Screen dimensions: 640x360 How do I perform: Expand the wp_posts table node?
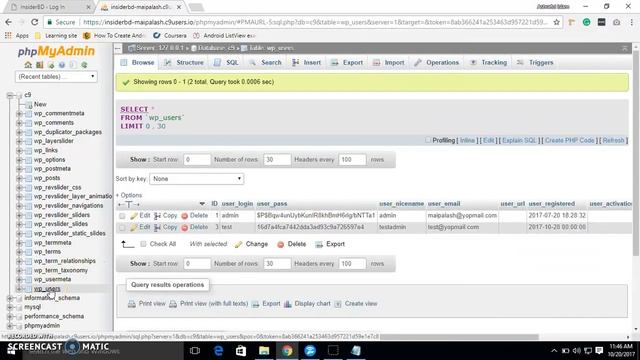point(19,178)
